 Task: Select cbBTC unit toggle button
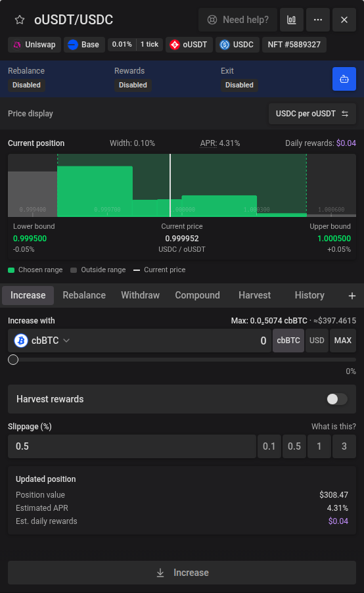tap(288, 341)
